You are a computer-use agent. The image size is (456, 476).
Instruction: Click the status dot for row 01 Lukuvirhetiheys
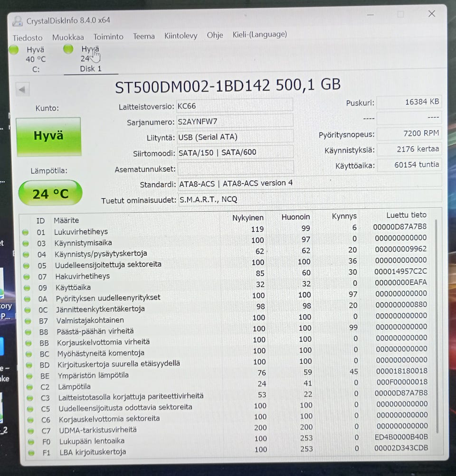(25, 233)
